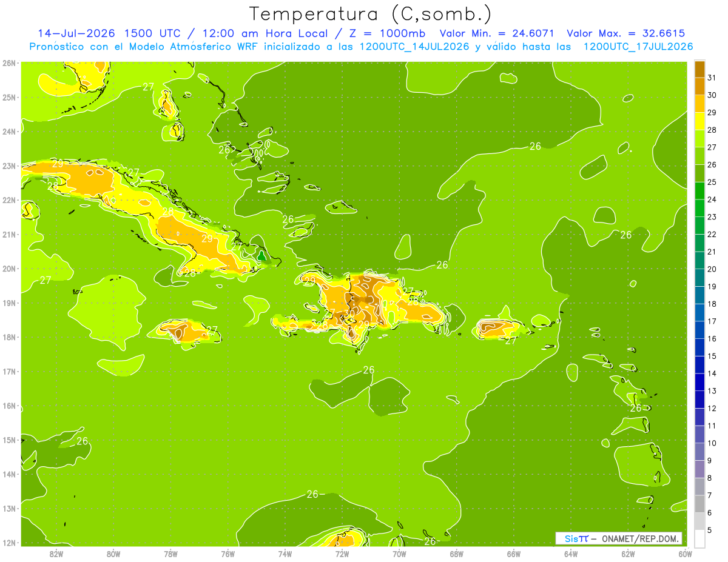
Task: Click the '20N' latitude axis label
Action: coord(8,269)
